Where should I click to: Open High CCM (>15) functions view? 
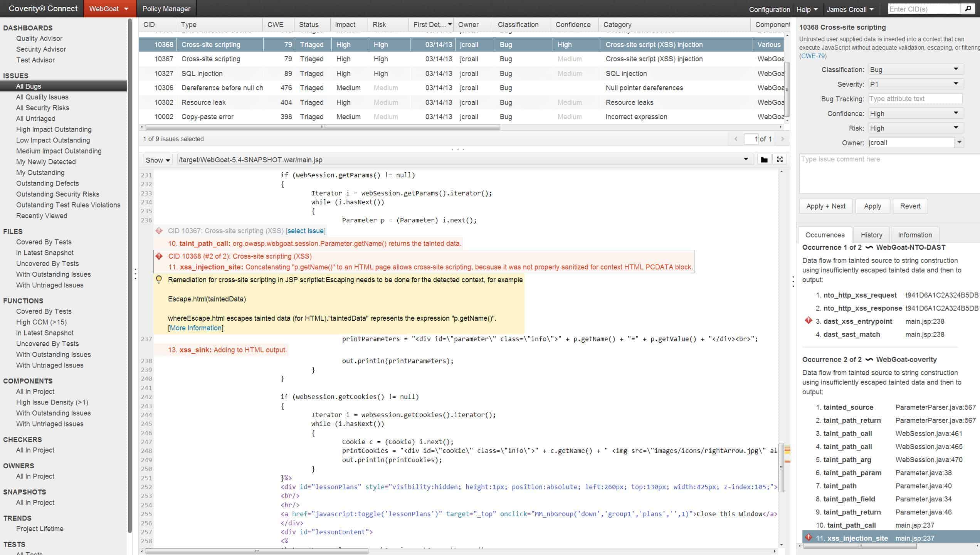pyautogui.click(x=41, y=322)
